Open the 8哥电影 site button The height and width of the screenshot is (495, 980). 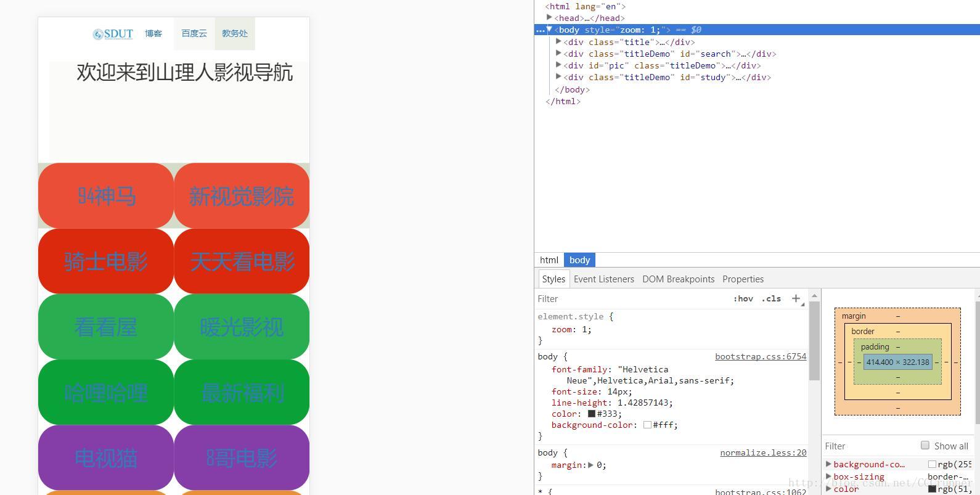coord(242,457)
